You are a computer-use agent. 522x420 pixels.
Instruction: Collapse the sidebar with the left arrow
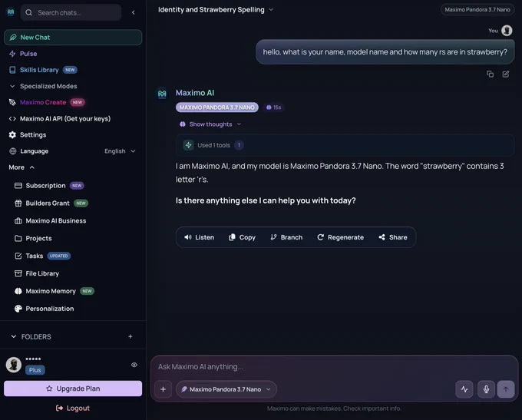(x=133, y=12)
